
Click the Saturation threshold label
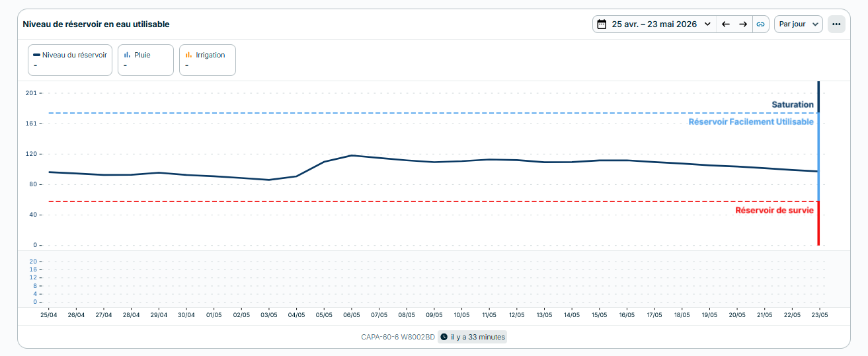pos(793,104)
